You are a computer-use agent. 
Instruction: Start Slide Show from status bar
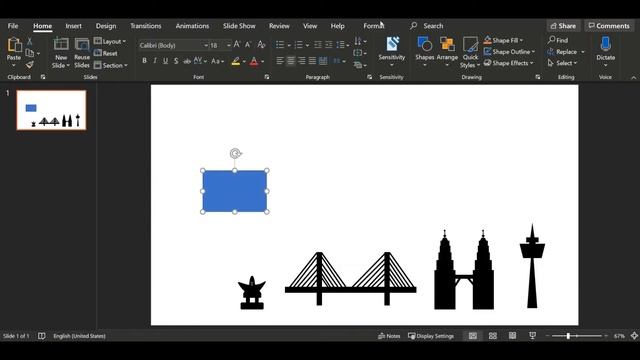tap(532, 336)
